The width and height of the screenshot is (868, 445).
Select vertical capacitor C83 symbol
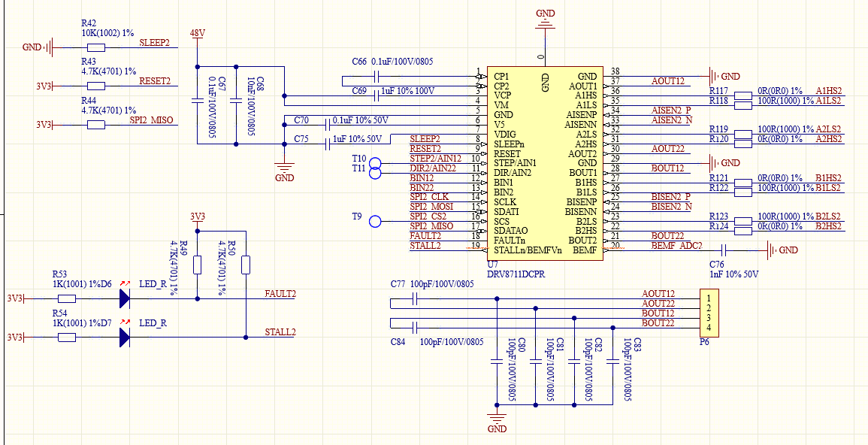click(x=612, y=362)
